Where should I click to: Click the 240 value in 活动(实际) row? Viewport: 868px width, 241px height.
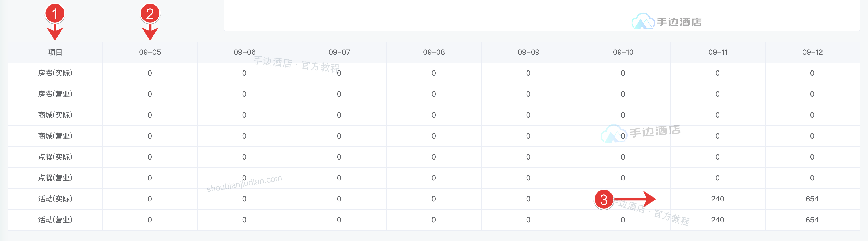[718, 199]
